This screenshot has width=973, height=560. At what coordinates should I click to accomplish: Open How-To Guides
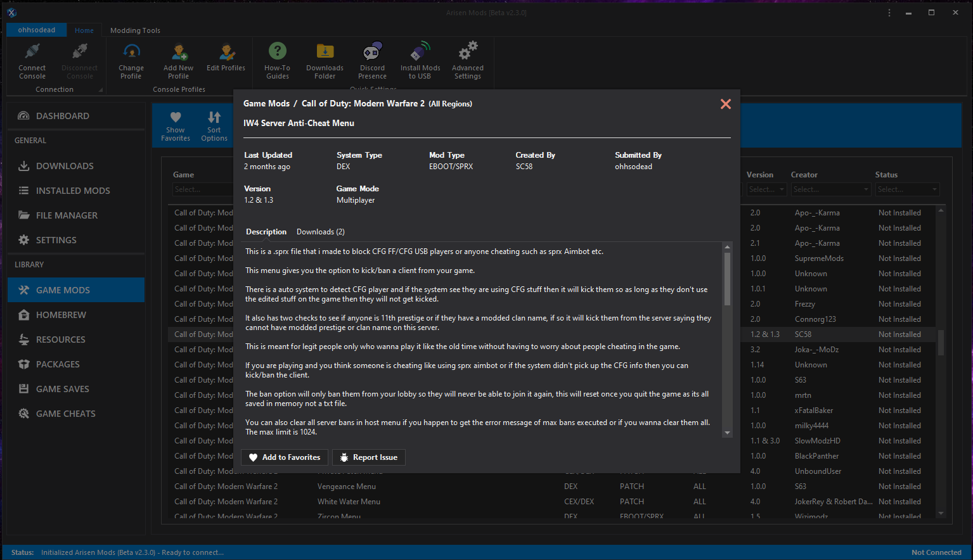coord(277,61)
